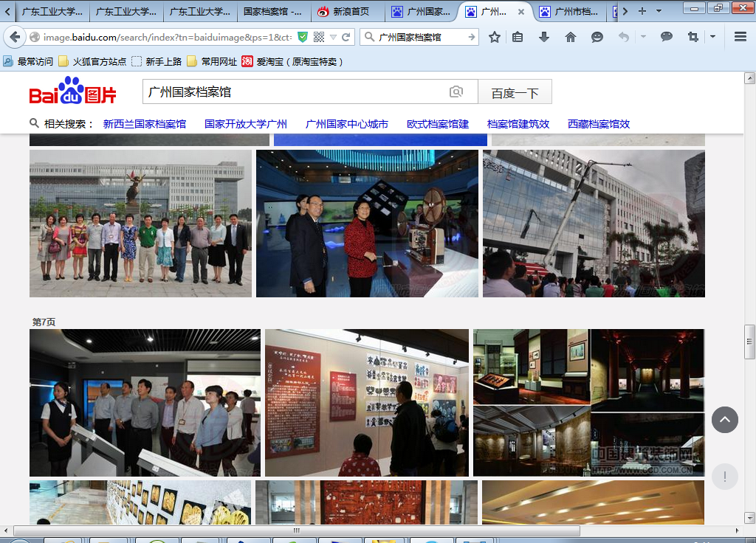Click the Baidu image search input field
Screen dimensions: 756x543
click(295, 92)
